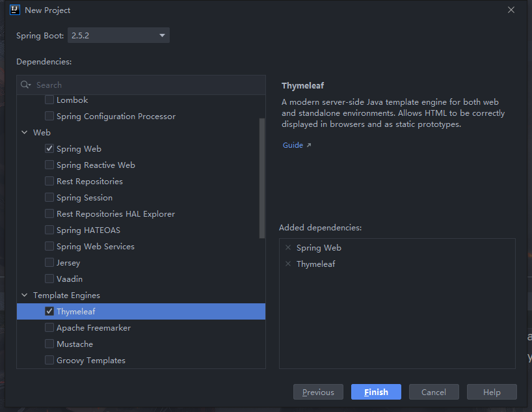
Task: Focus the dependencies Search field
Action: [x=141, y=85]
